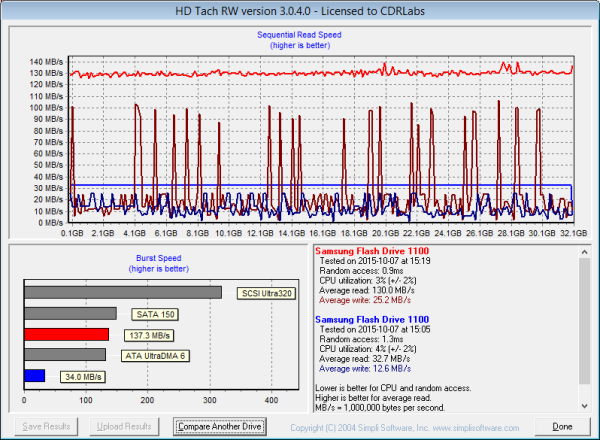Screen dimensions: 600x440
Task: Click the gray SCSI Ultra320 bar
Action: (122, 293)
